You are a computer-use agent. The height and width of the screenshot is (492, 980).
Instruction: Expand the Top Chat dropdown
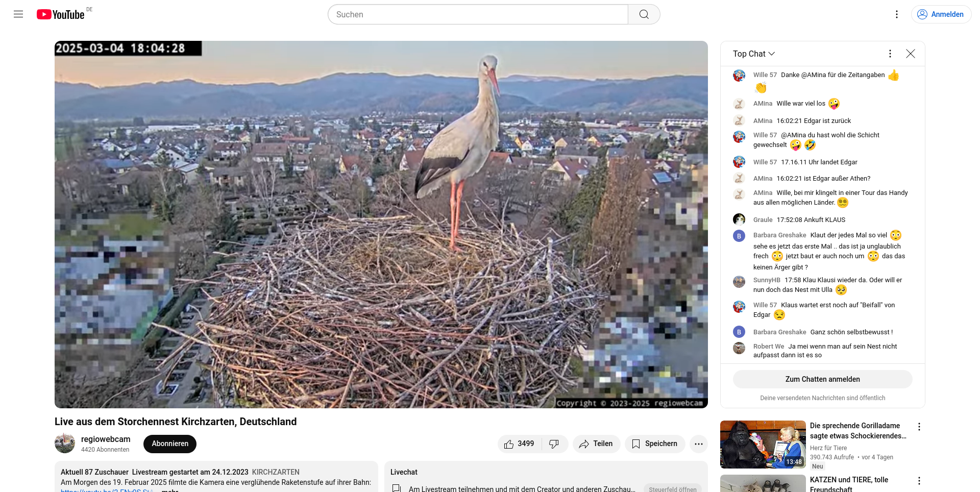coord(754,54)
